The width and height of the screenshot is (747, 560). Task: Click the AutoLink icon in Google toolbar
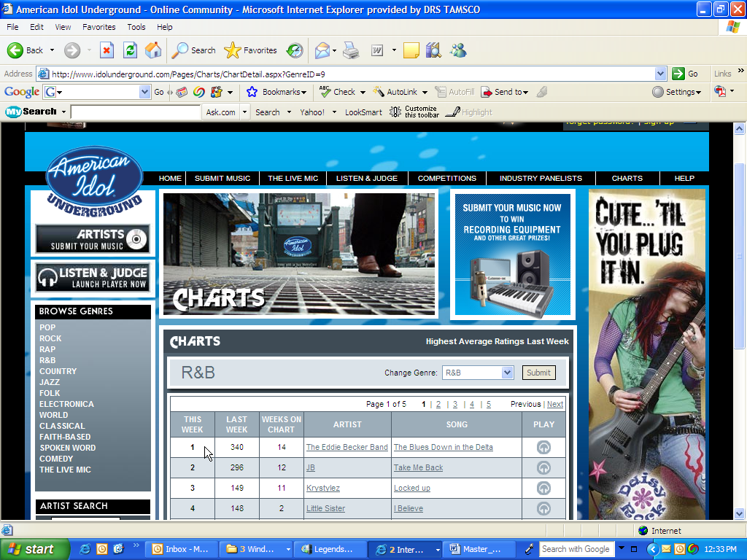pyautogui.click(x=379, y=92)
